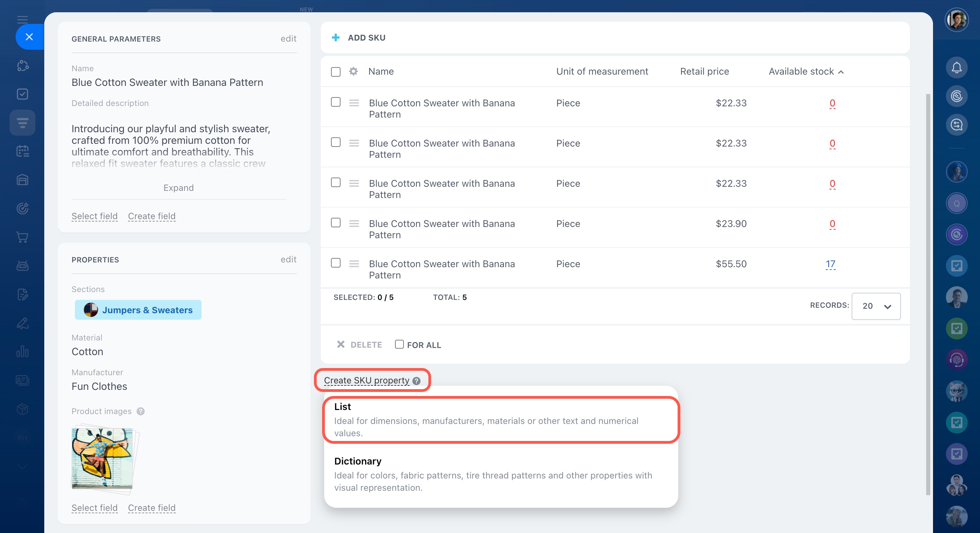The height and width of the screenshot is (533, 980).
Task: Click the notifications bell icon
Action: (x=956, y=67)
